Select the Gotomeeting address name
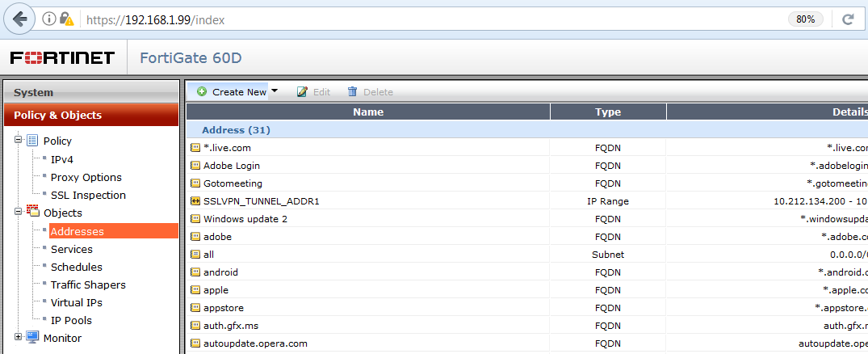868x354 pixels. 233,183
